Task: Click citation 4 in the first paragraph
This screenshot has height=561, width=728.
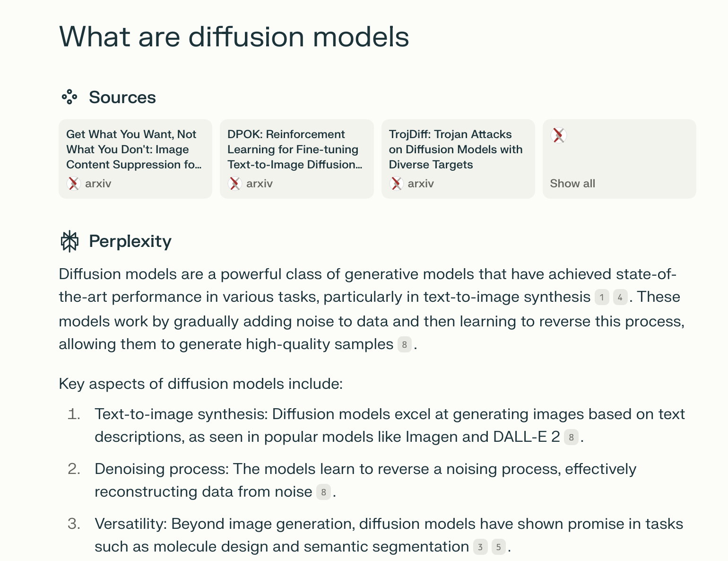Action: click(x=620, y=298)
